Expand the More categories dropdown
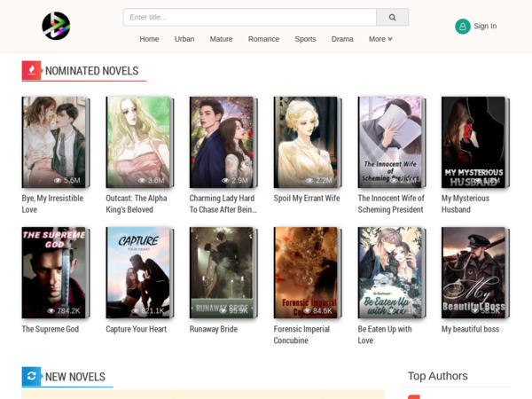532x399 pixels. (x=379, y=39)
